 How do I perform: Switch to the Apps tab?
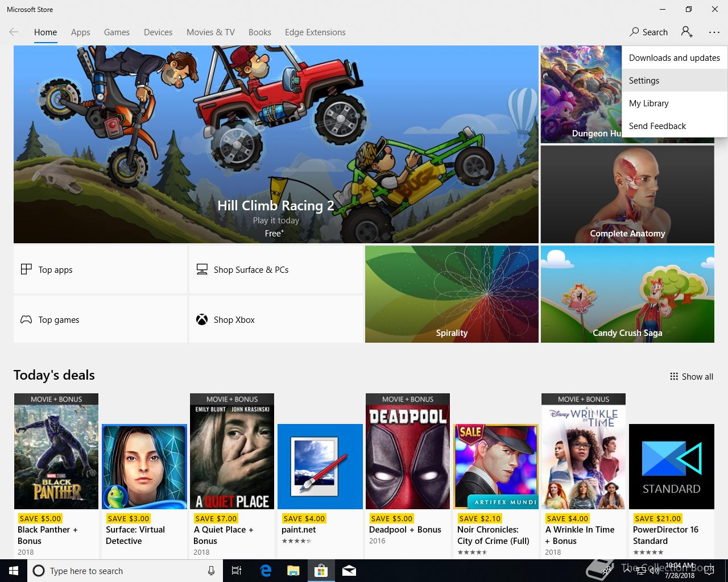pyautogui.click(x=80, y=32)
